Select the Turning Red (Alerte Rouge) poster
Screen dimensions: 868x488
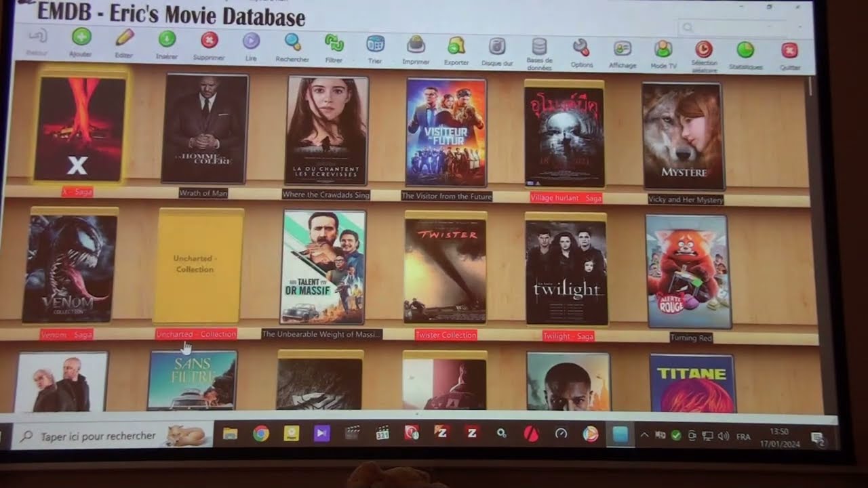pos(688,271)
